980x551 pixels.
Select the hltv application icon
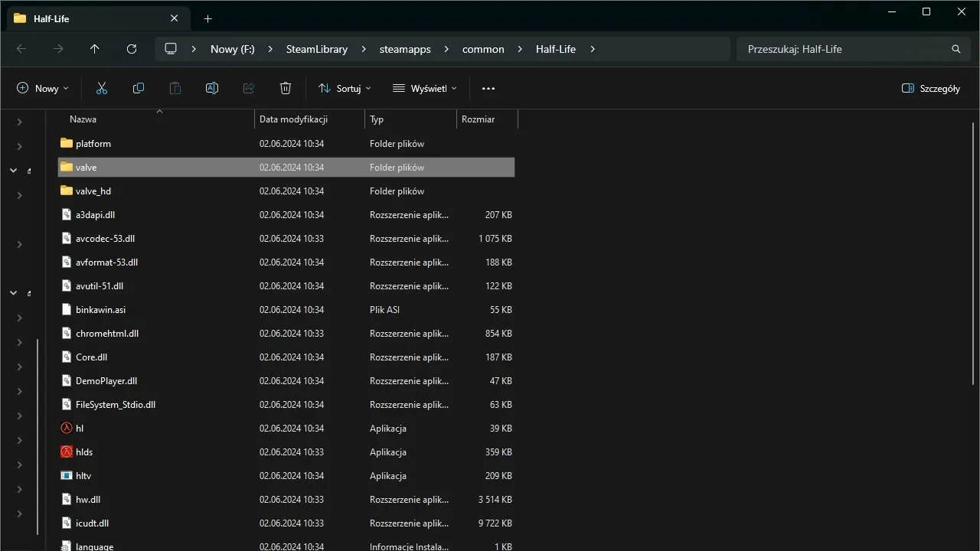click(x=67, y=476)
